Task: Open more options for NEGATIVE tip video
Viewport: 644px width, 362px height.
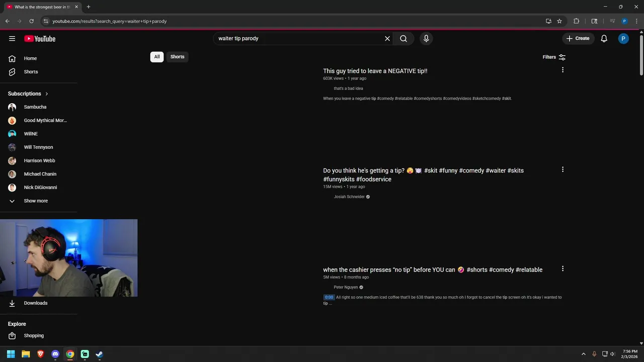Action: (562, 70)
